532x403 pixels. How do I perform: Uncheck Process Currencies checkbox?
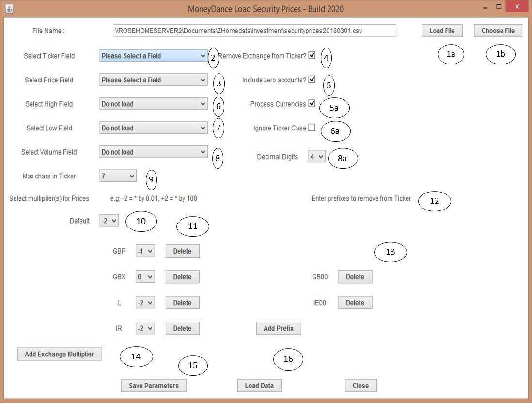312,104
